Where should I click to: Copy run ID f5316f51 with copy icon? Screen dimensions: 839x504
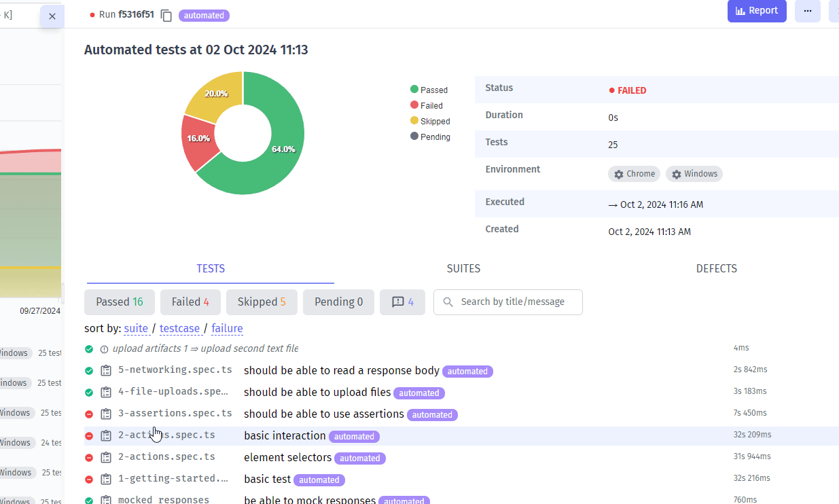166,15
